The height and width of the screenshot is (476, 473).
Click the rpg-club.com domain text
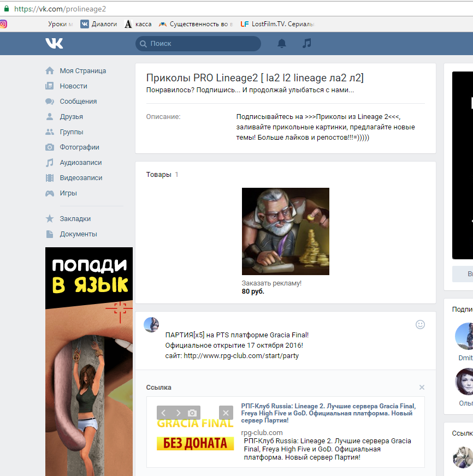tap(262, 432)
